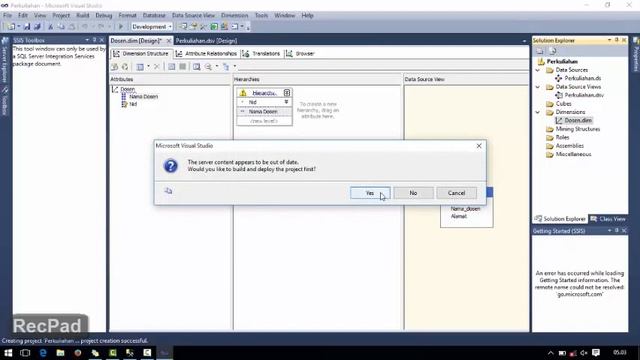The image size is (640, 360).
Task: Click the Save All toolbar icon
Action: click(x=37, y=27)
